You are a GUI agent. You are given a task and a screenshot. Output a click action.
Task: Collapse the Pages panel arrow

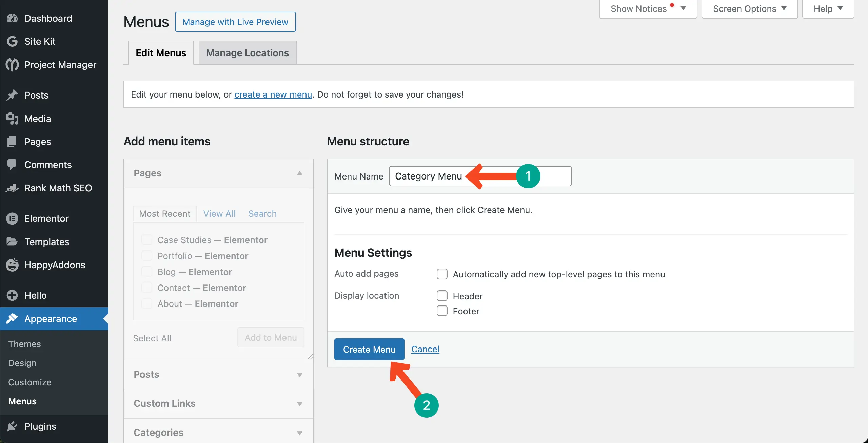tap(300, 173)
